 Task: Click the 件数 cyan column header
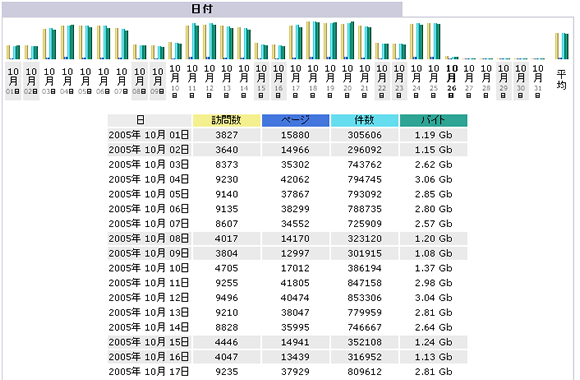[x=364, y=120]
